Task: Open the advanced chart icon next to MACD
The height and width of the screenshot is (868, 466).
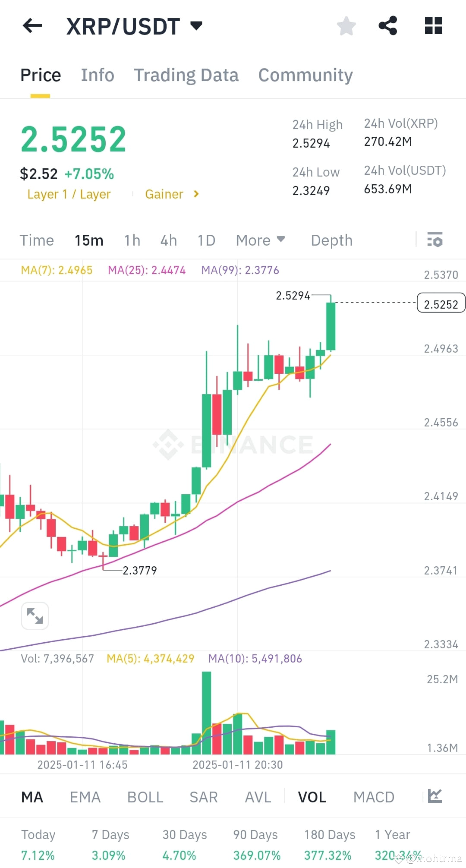Action: [436, 797]
